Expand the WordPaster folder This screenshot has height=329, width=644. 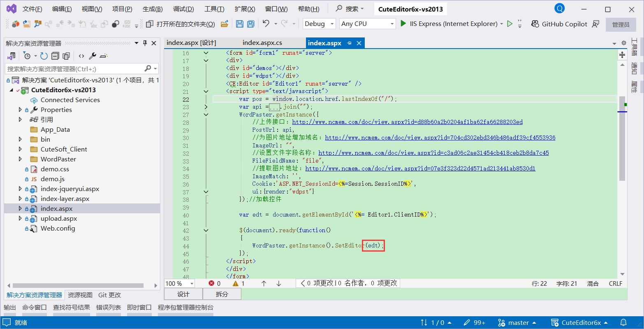20,159
